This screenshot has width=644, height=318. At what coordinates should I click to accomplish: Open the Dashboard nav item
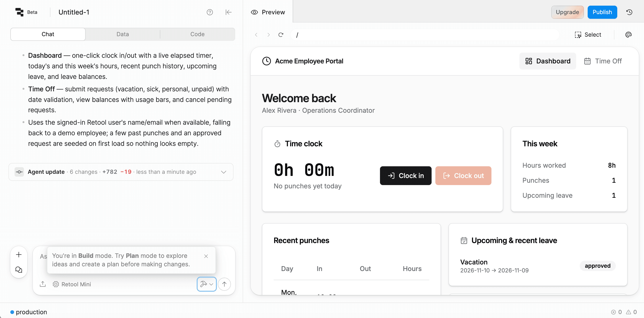548,61
